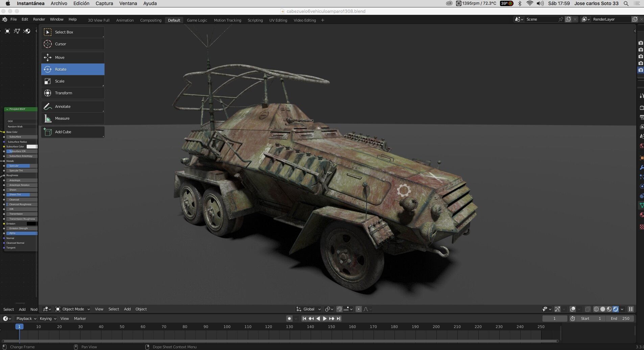Pick the Scale tool
This screenshot has width=644, height=350.
coord(73,81)
